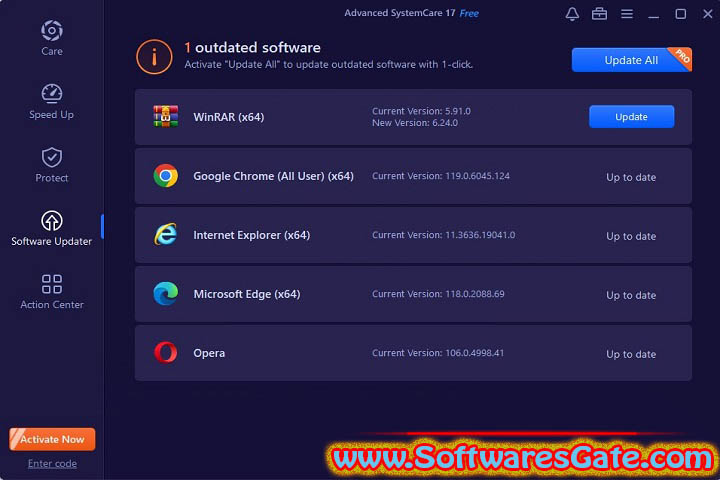Click the 'WinRAR (x64)' name
The width and height of the screenshot is (720, 480).
point(229,117)
